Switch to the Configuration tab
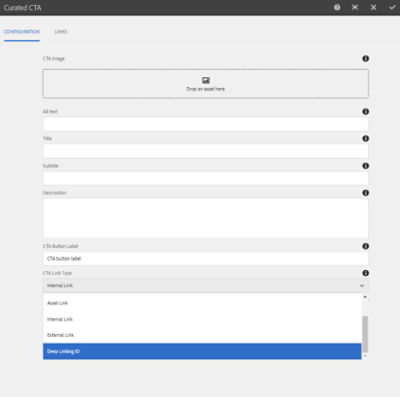 22,32
